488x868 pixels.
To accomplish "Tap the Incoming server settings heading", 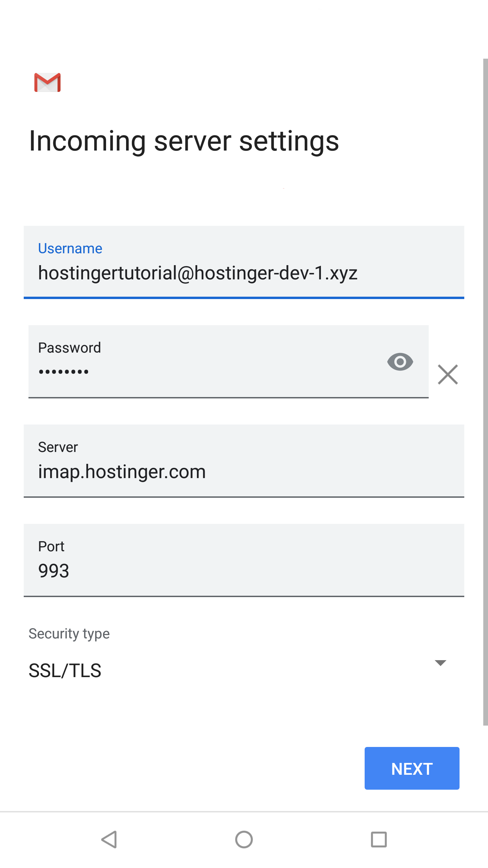I will point(184,141).
